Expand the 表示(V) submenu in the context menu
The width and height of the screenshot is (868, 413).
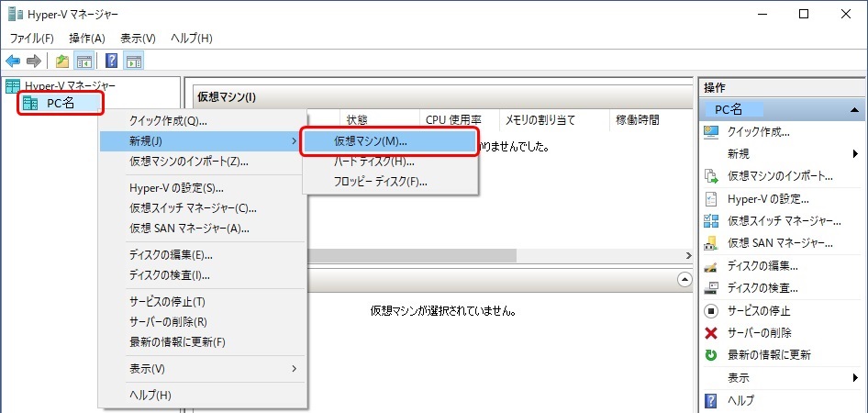[x=203, y=369]
